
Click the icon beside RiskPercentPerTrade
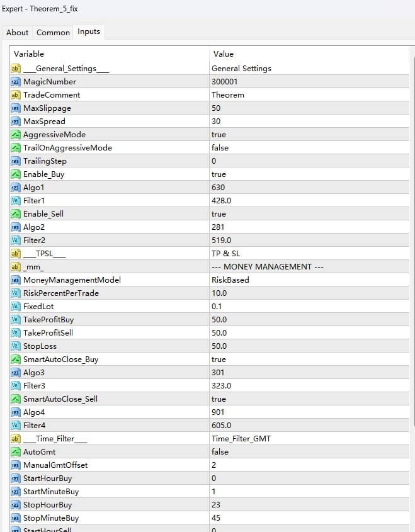pyautogui.click(x=16, y=293)
